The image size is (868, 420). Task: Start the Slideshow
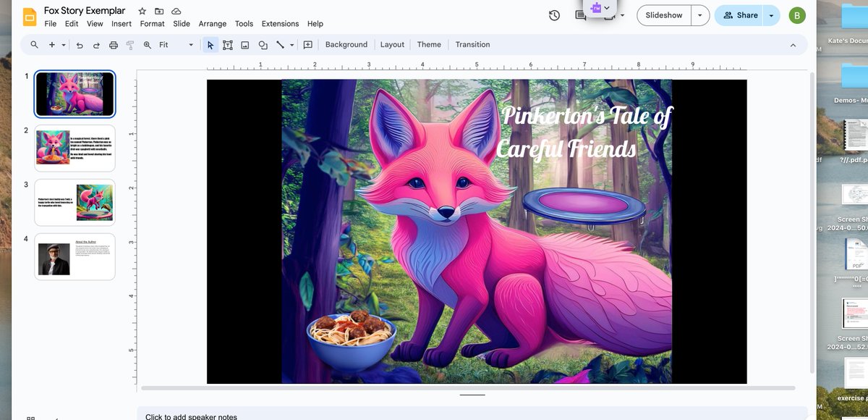pyautogui.click(x=664, y=15)
